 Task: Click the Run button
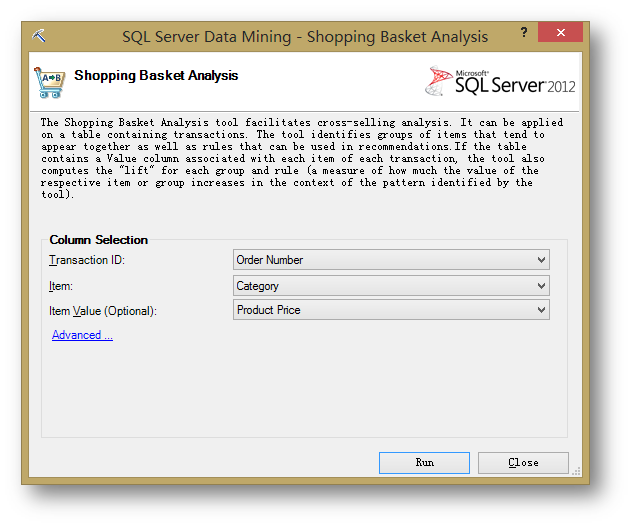(424, 462)
